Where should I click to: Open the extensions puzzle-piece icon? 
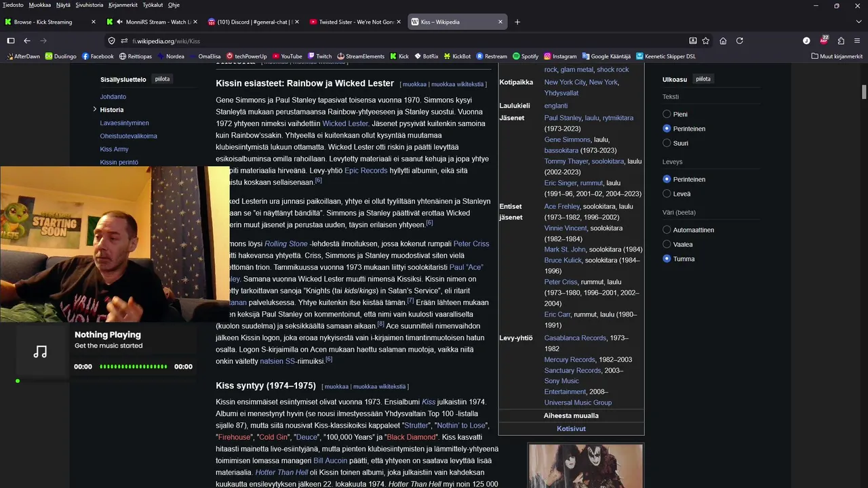coord(841,41)
